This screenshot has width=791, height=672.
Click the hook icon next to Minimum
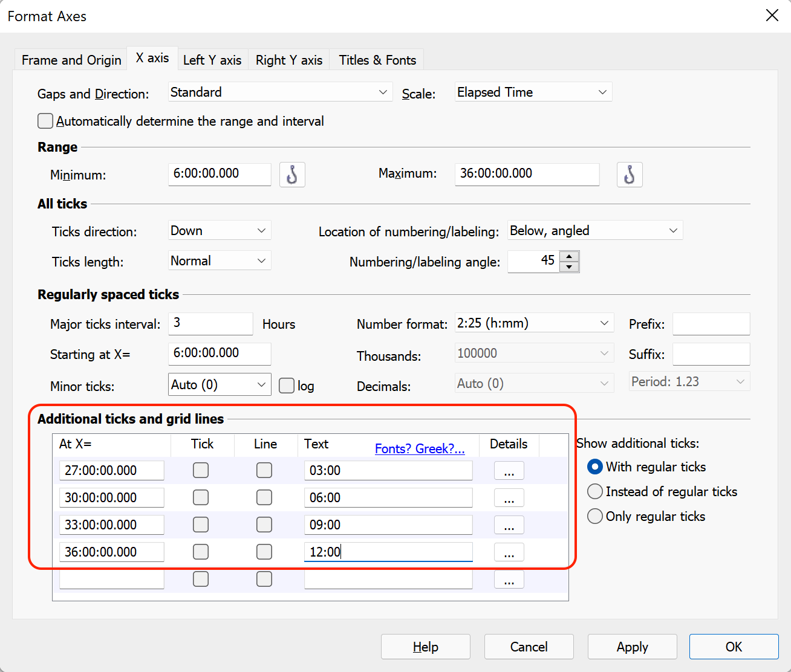292,175
